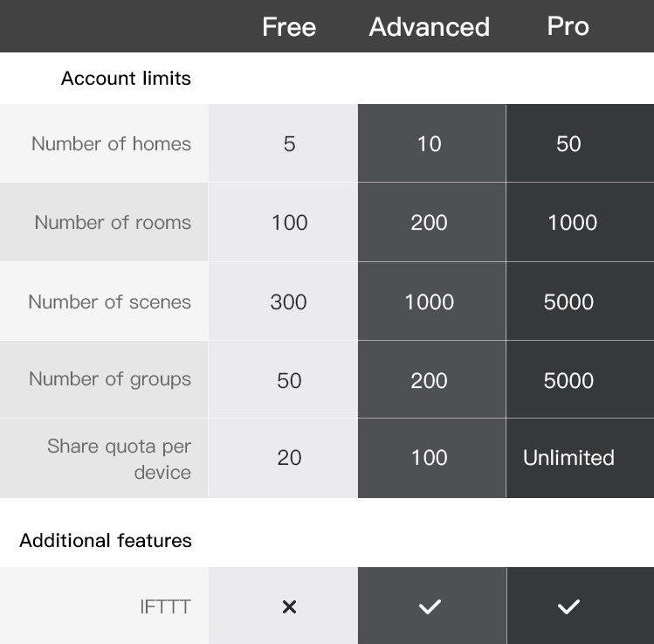The width and height of the screenshot is (654, 644).
Task: Click the Number of rooms row label
Action: coord(113,222)
